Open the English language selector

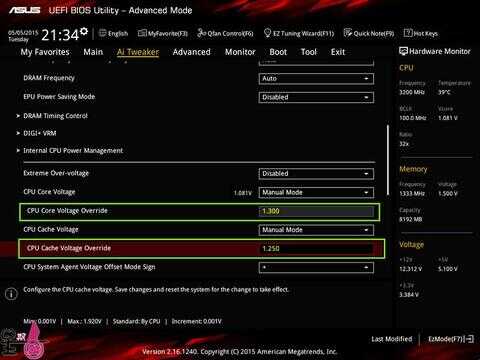pos(114,33)
